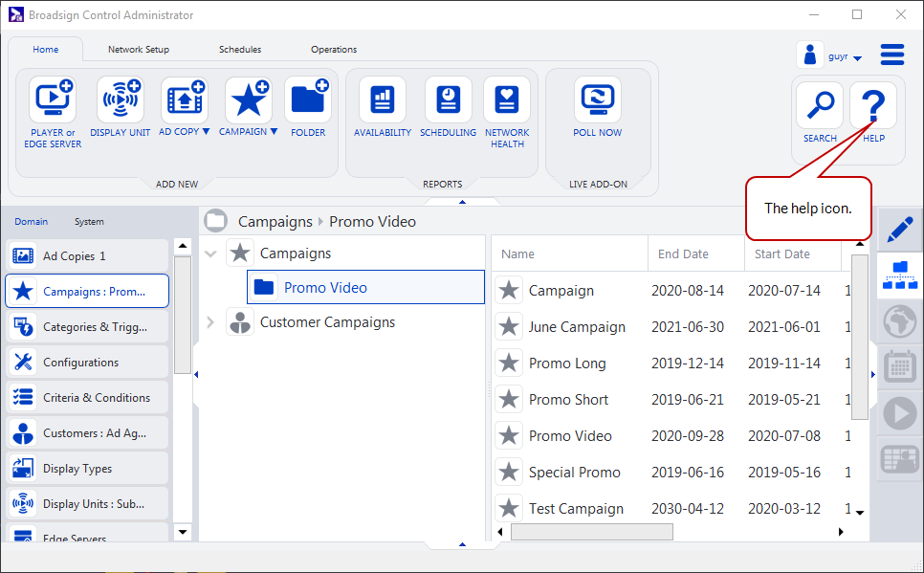Collapse the left resource panel arrow

196,374
